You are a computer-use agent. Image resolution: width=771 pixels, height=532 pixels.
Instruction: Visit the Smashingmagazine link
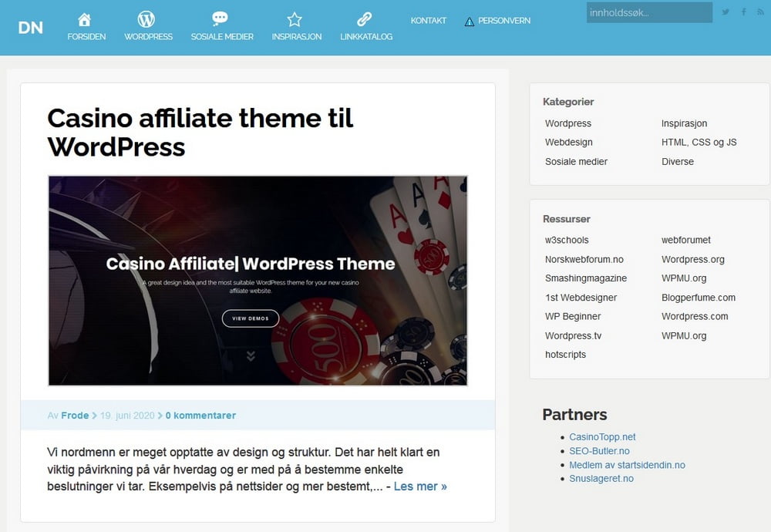[x=586, y=278]
